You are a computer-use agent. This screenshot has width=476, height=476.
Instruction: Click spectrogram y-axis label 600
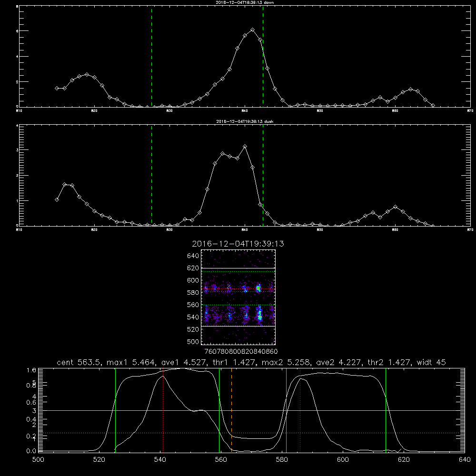[193, 280]
